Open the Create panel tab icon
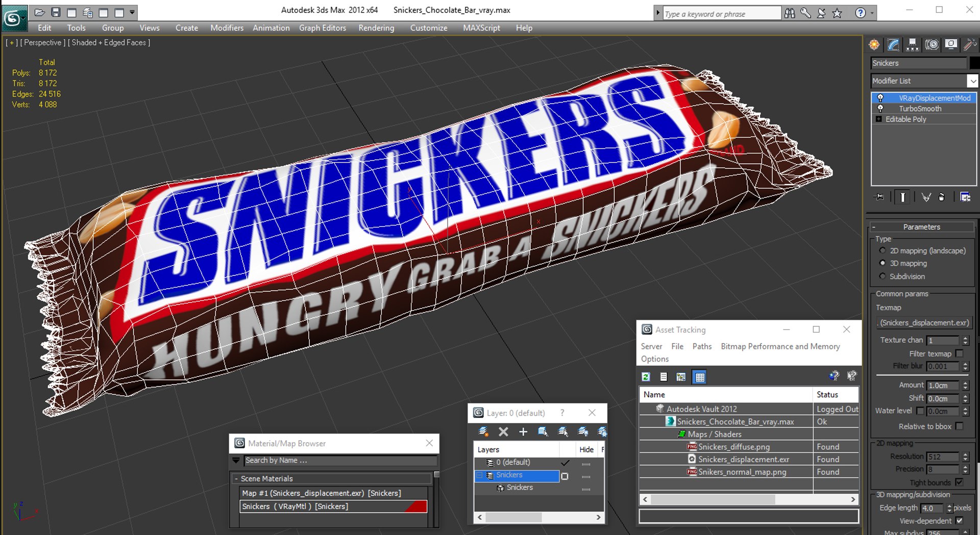 click(874, 45)
